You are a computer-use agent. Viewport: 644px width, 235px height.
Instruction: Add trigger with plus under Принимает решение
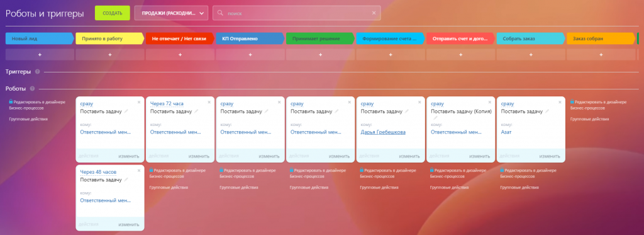coord(320,54)
